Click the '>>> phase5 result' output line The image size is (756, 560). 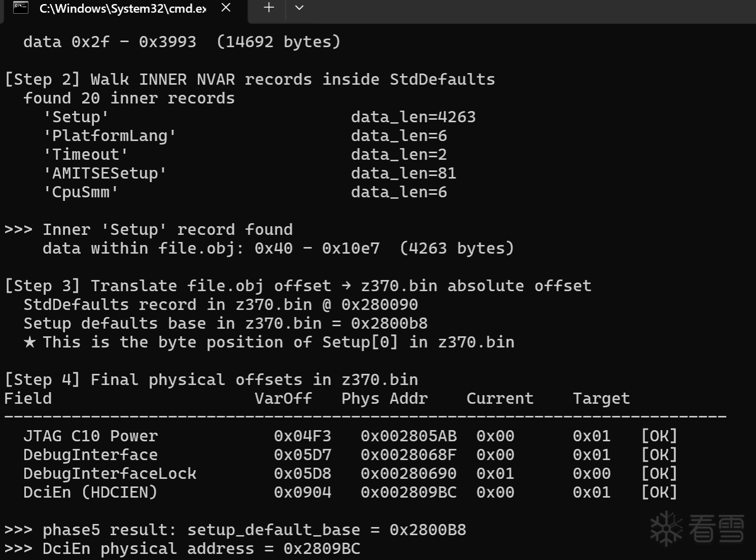point(235,530)
